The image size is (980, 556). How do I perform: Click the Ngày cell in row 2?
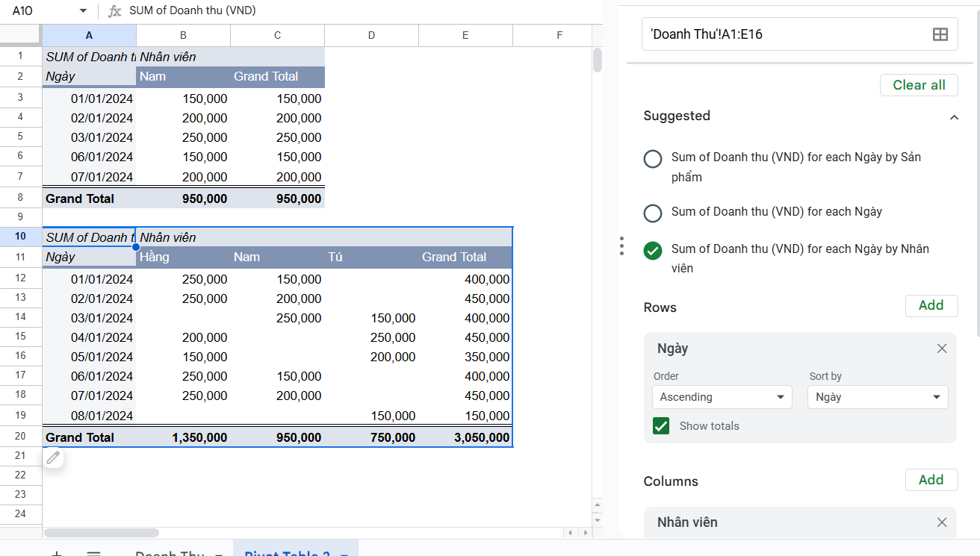coord(90,76)
